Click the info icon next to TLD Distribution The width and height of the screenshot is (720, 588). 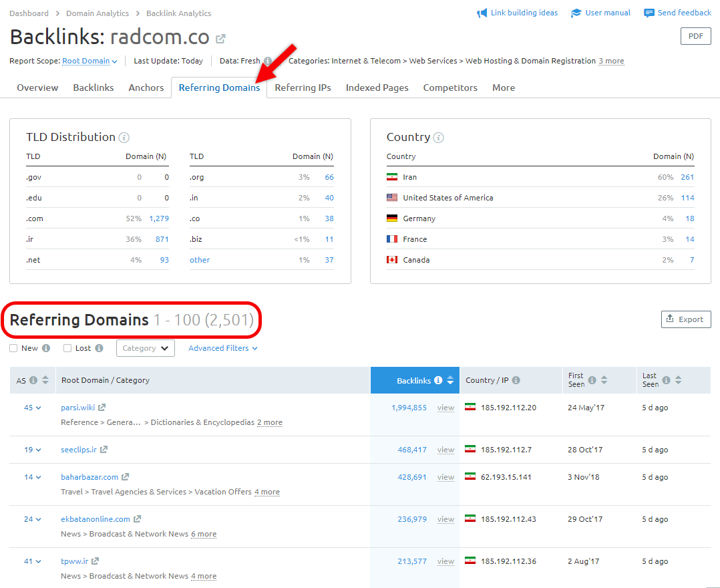(124, 137)
